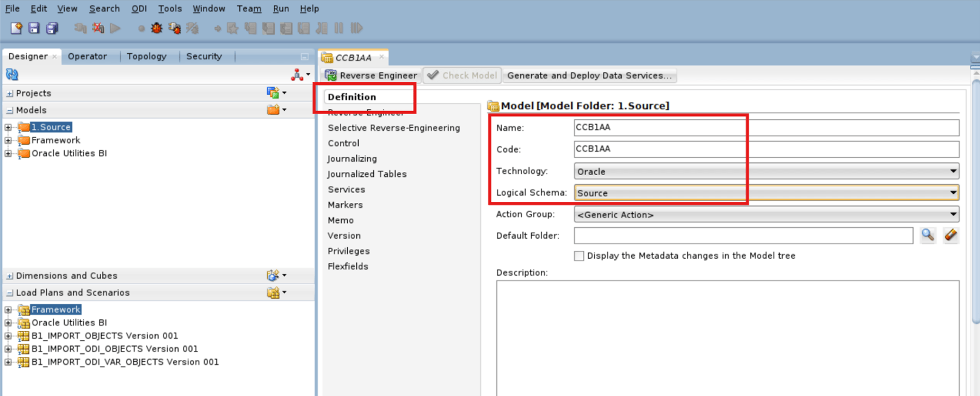
Task: Click the Load Plans and Scenarios menu icon
Action: [x=276, y=293]
